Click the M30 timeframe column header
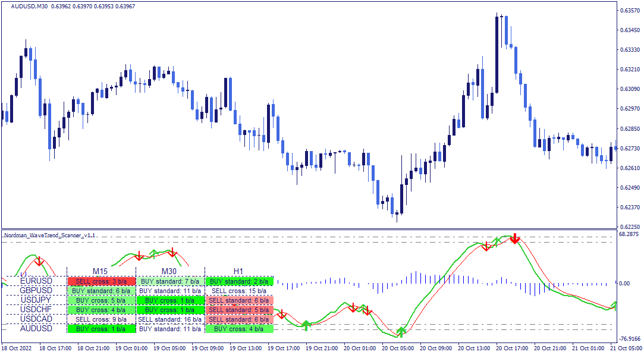 [x=169, y=271]
